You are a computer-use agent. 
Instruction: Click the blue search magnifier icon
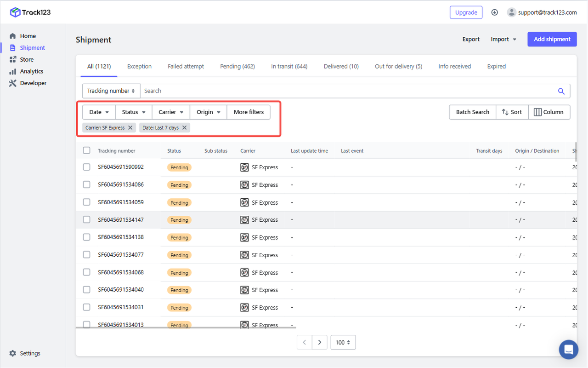pyautogui.click(x=561, y=91)
